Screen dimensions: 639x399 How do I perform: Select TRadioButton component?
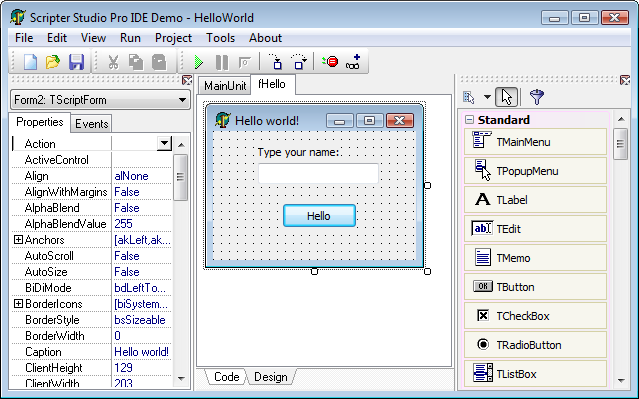click(x=535, y=345)
